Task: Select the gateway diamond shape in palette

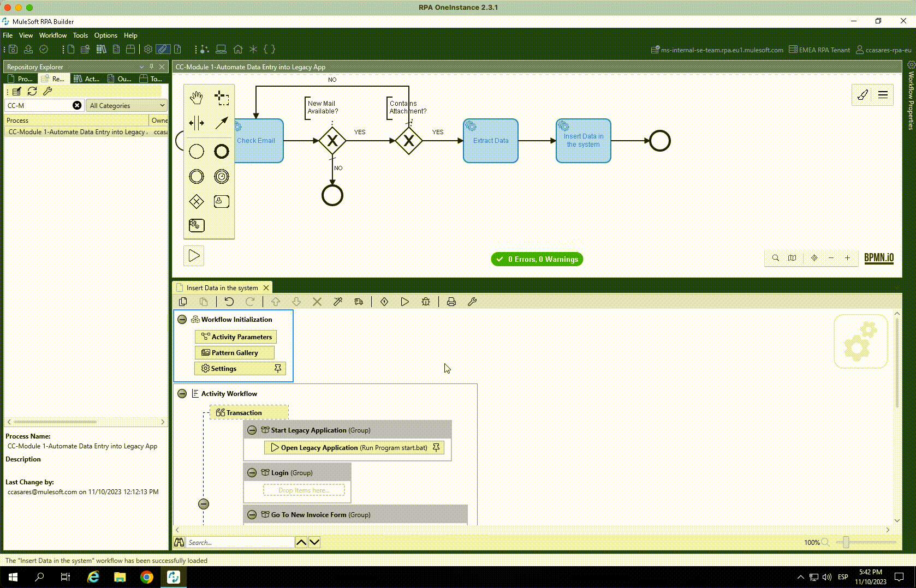Action: click(196, 202)
